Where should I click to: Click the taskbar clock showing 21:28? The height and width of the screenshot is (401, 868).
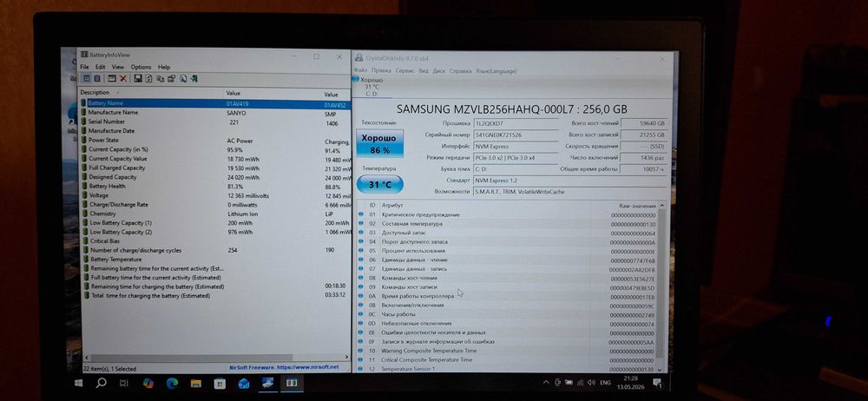(x=630, y=382)
